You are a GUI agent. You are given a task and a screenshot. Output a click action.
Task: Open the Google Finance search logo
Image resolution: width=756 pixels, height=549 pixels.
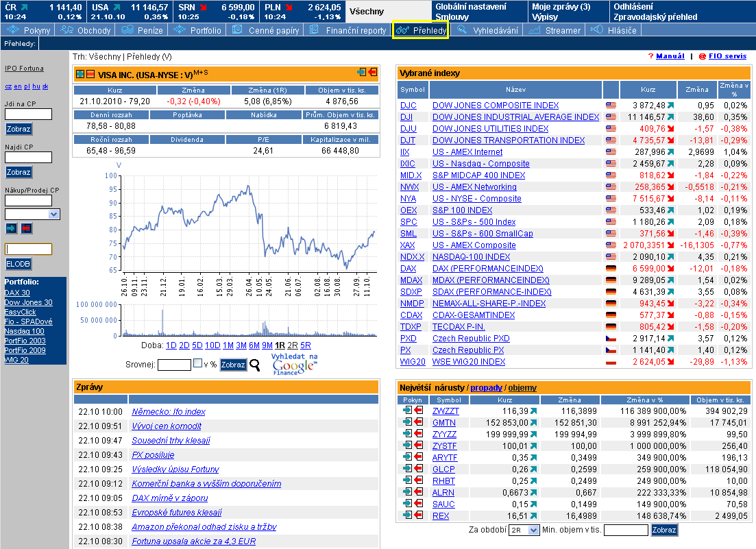[295, 365]
